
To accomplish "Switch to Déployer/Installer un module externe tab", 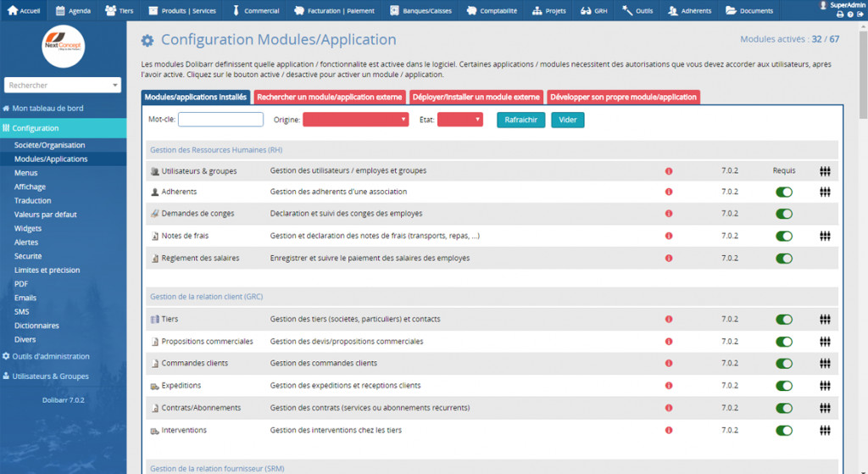I will (x=476, y=98).
